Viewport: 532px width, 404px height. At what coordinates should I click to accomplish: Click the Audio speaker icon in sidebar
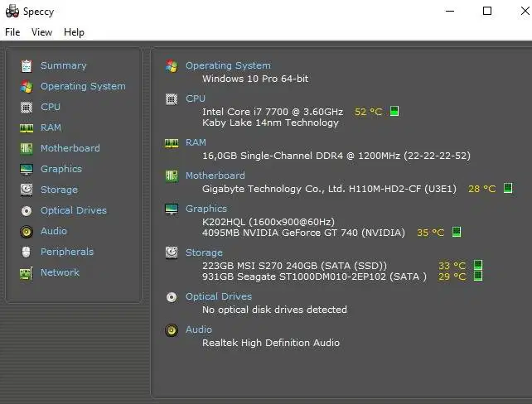27,232
